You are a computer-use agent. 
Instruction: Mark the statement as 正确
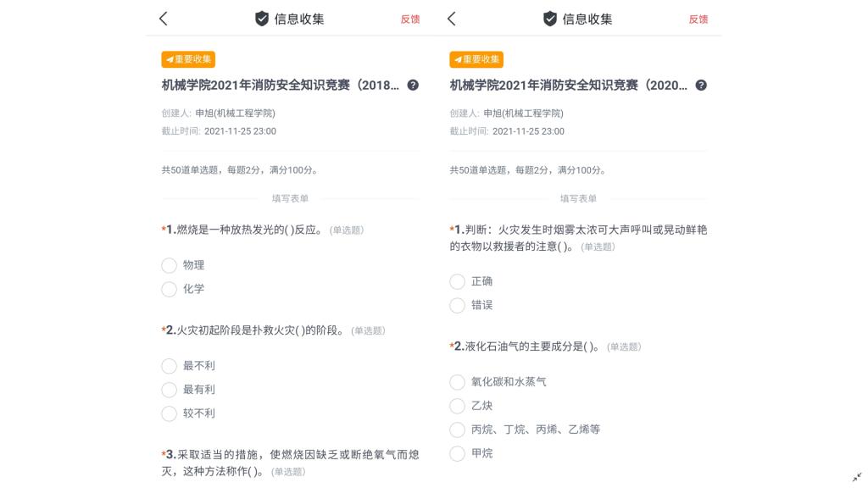point(458,281)
